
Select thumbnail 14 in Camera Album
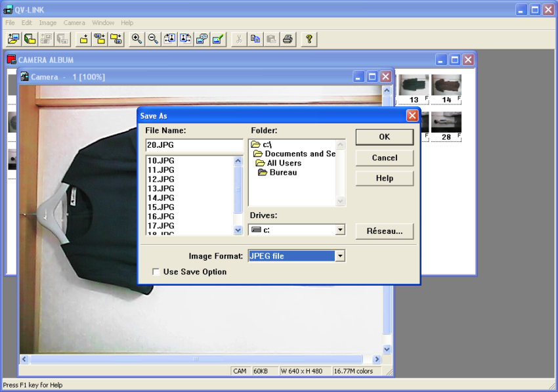[446, 89]
